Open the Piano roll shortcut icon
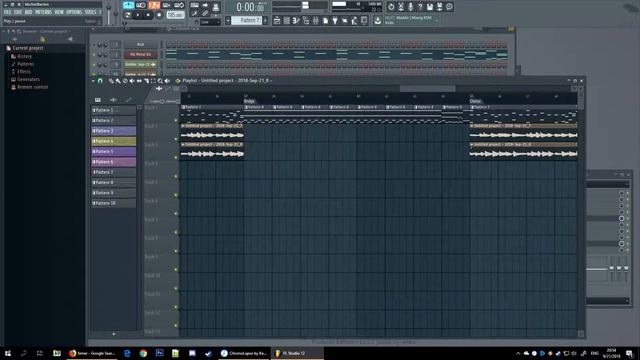Viewport: 640px width, 360px height. coord(296,20)
